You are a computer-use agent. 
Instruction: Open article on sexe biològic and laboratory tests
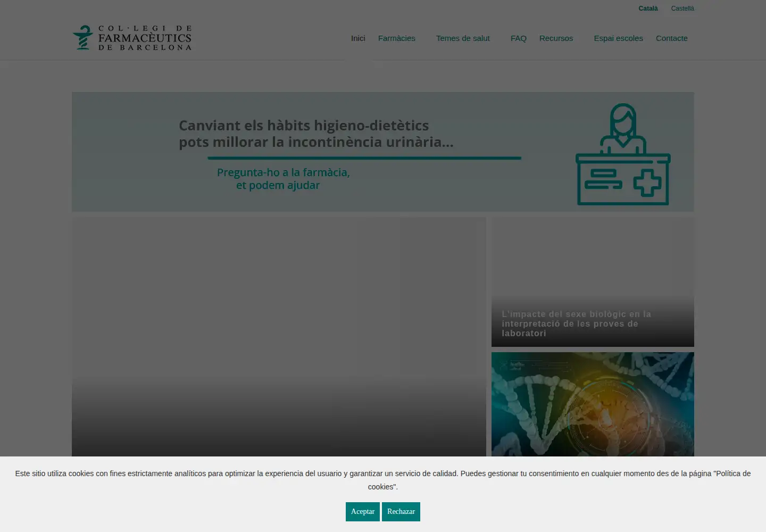click(x=593, y=282)
